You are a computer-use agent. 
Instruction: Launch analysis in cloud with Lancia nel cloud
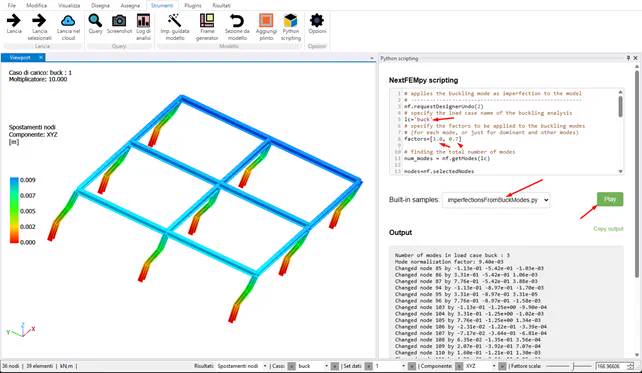68,20
